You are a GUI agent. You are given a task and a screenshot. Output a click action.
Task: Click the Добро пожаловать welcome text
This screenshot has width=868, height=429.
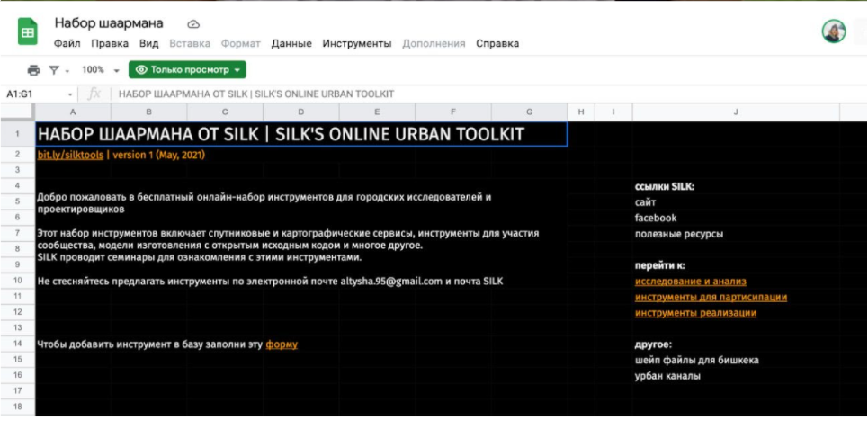pos(264,203)
